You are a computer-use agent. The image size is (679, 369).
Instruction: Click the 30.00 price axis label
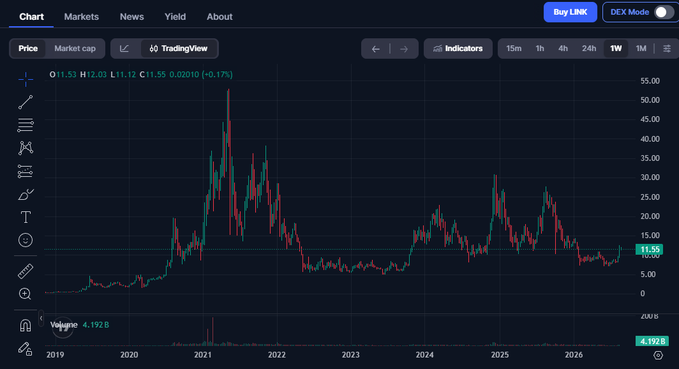[x=650, y=177]
